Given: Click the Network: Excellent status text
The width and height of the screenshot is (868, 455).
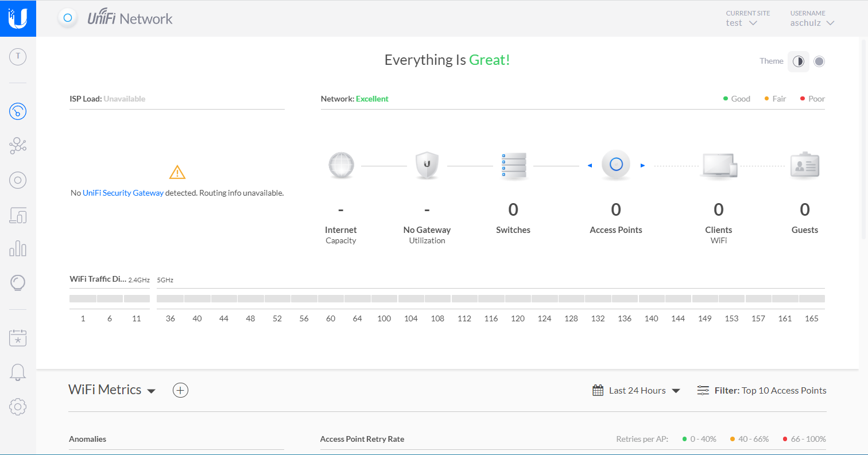Looking at the screenshot, I should tap(355, 99).
